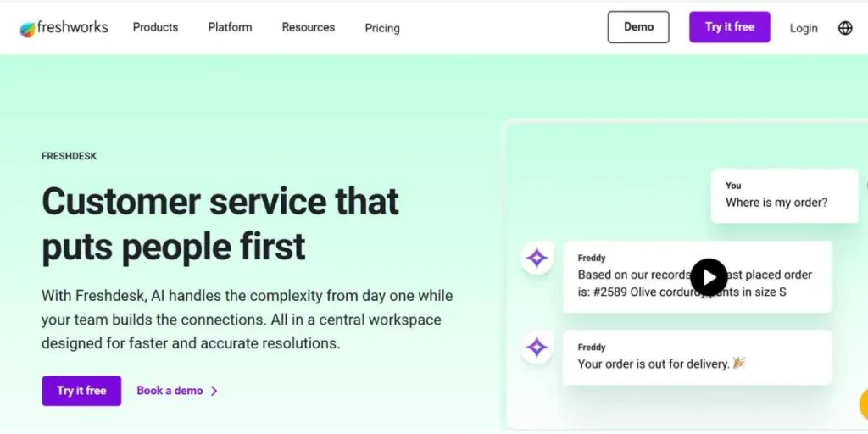The width and height of the screenshot is (868, 434).
Task: Click heading Customer service that puts people first
Action: tap(220, 224)
